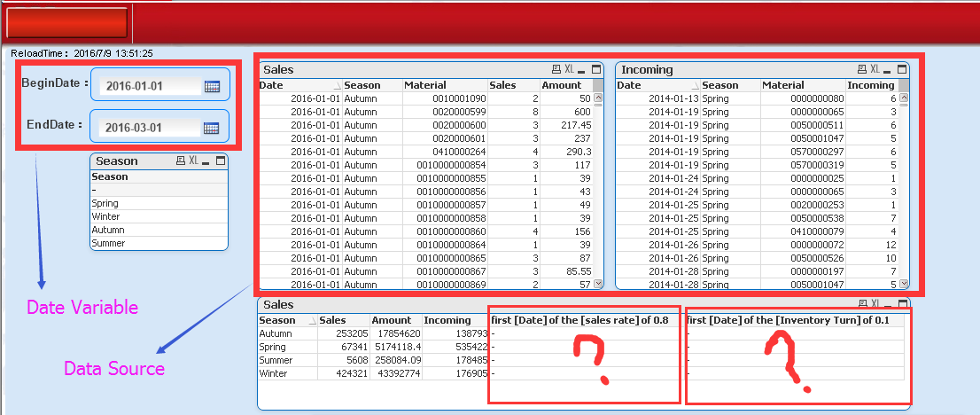Export Incoming table to Excel
The width and height of the screenshot is (980, 415).
pos(875,69)
